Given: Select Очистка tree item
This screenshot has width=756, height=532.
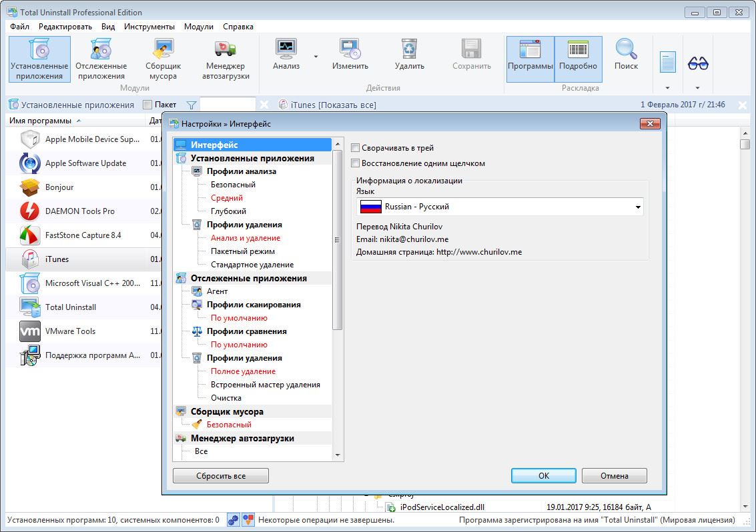Looking at the screenshot, I should click(226, 398).
